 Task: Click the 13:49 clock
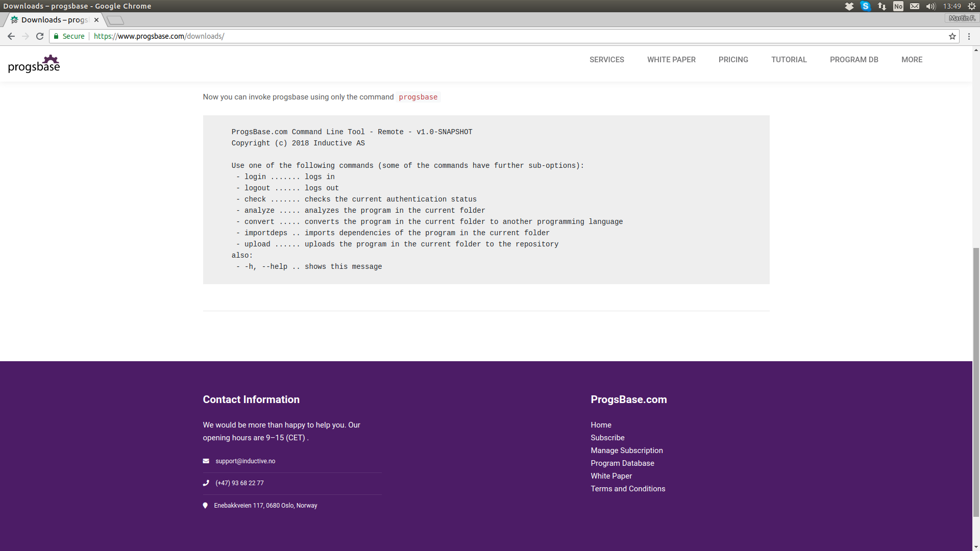[952, 6]
